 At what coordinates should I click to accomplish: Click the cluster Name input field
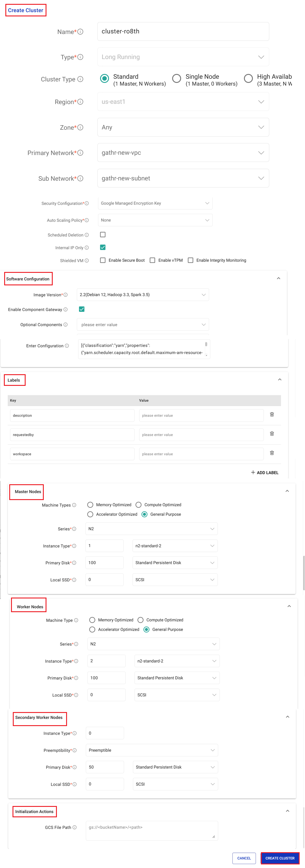183,31
